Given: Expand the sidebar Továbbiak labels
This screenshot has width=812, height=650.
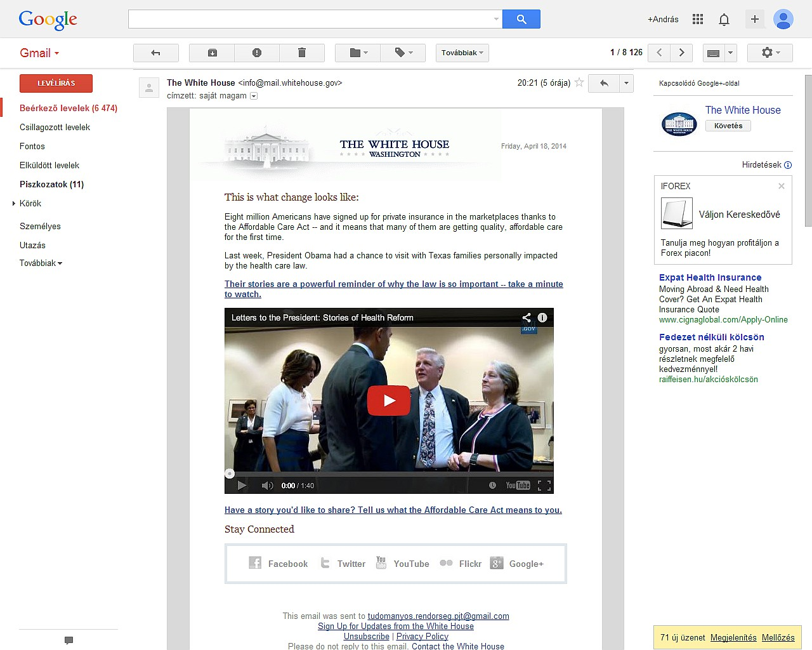Looking at the screenshot, I should (x=41, y=263).
